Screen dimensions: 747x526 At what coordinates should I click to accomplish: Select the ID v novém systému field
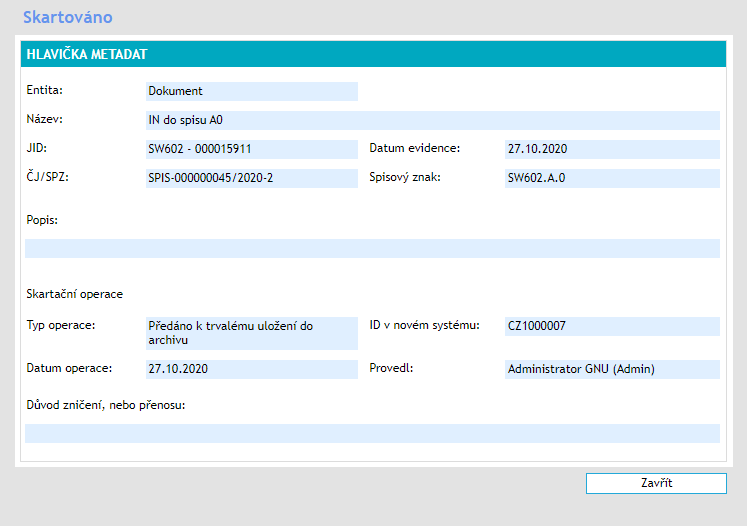tap(612, 326)
